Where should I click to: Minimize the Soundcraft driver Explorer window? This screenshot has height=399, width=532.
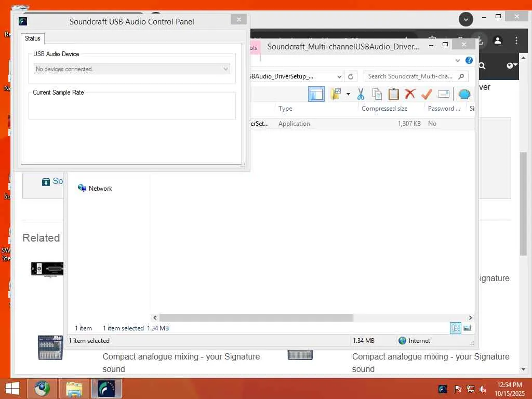click(431, 45)
